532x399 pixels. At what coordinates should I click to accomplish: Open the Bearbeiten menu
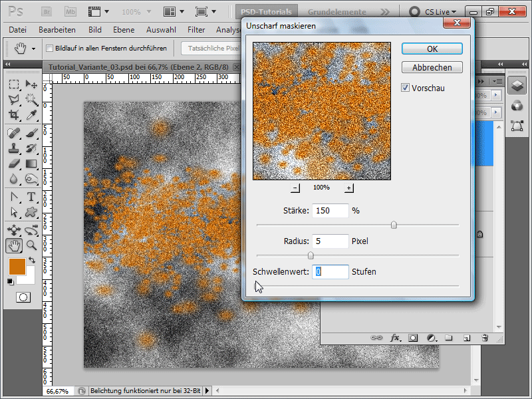pyautogui.click(x=57, y=30)
